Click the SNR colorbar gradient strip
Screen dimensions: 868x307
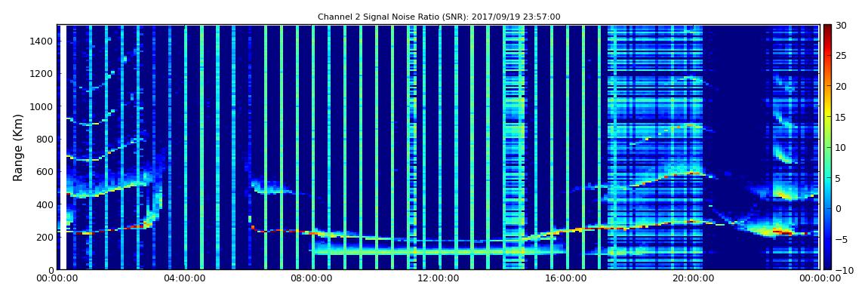click(x=827, y=147)
